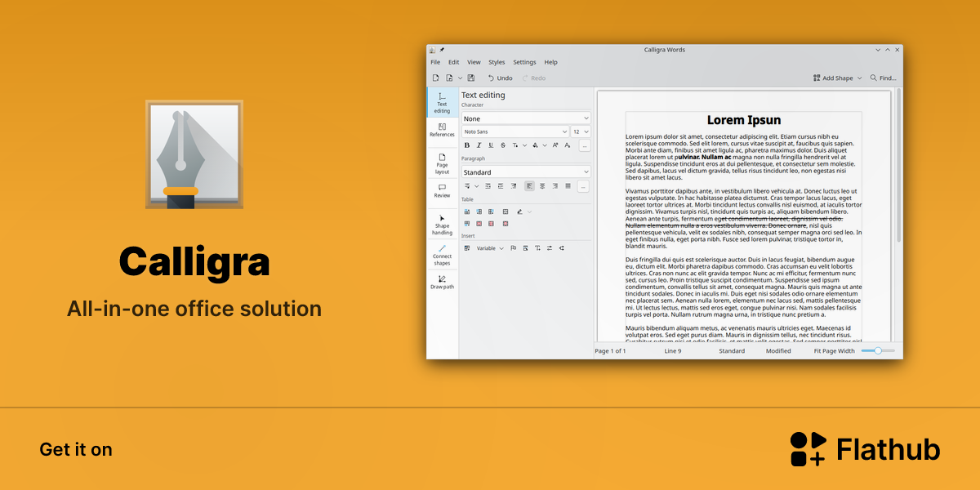The image size is (980, 490).
Task: Open the Noto Sans font family dropdown
Action: (515, 131)
